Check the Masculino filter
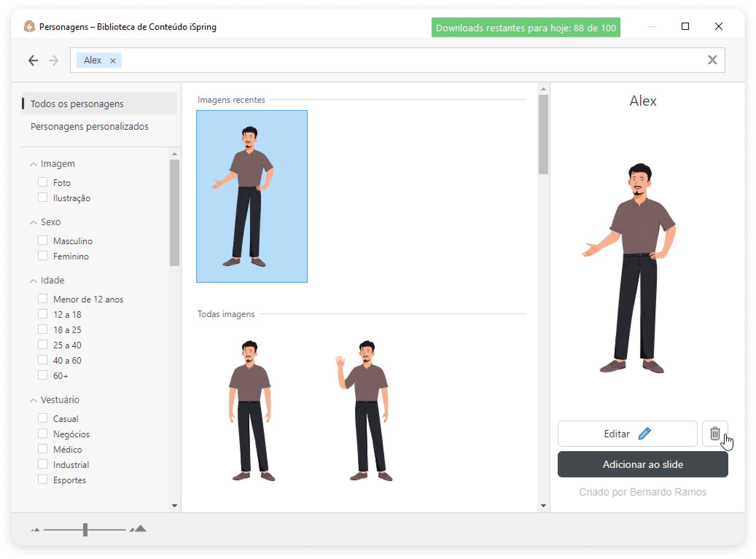Screen dimensions: 756x559 tap(43, 241)
